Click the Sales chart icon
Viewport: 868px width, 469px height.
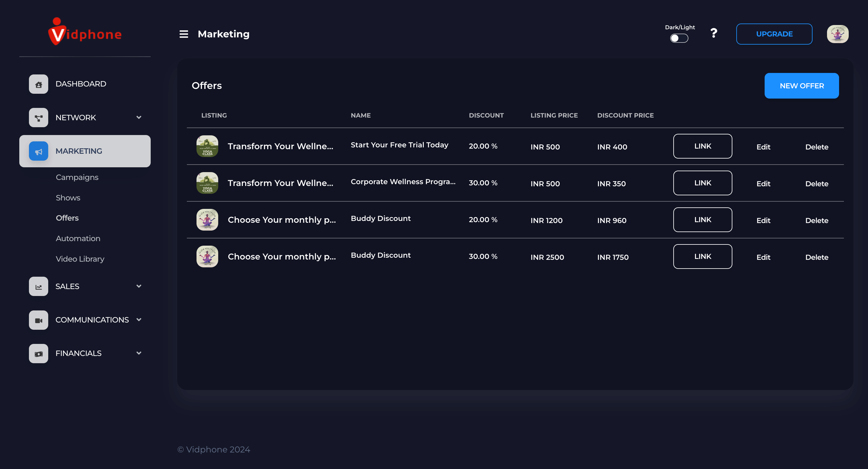(x=38, y=286)
